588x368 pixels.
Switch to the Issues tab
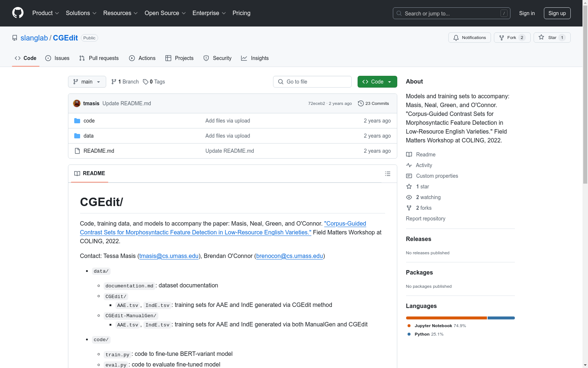tap(57, 58)
